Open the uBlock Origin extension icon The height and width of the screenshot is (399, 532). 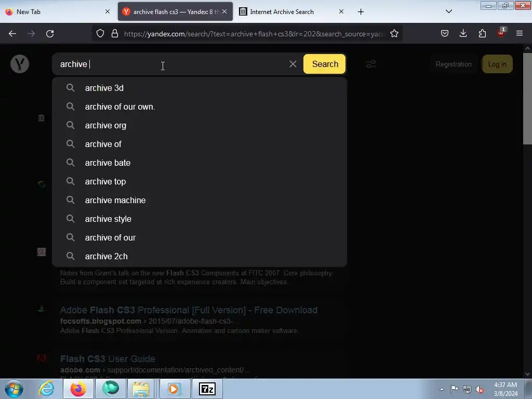(501, 33)
